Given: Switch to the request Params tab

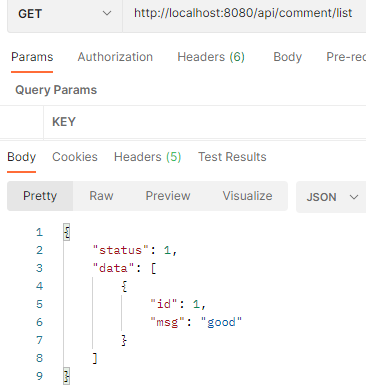Looking at the screenshot, I should (x=32, y=57).
